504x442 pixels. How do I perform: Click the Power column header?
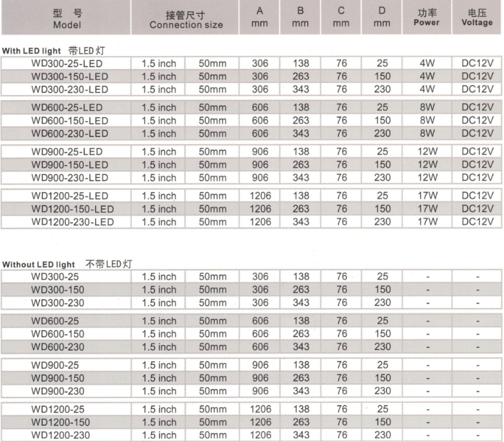[427, 18]
